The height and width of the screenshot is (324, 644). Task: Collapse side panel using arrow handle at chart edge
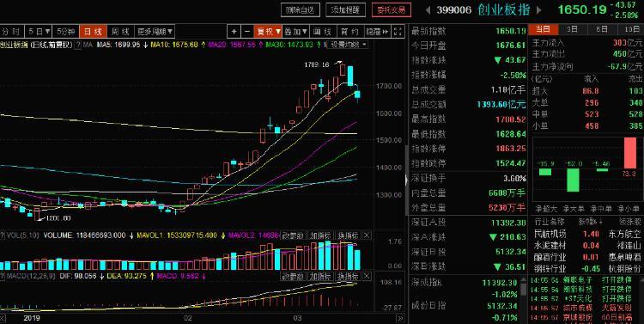pyautogui.click(x=407, y=180)
